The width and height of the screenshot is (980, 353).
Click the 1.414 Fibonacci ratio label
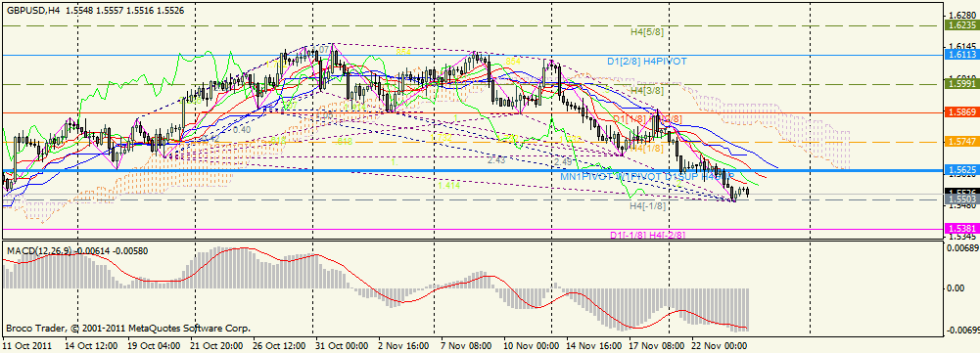coord(449,186)
